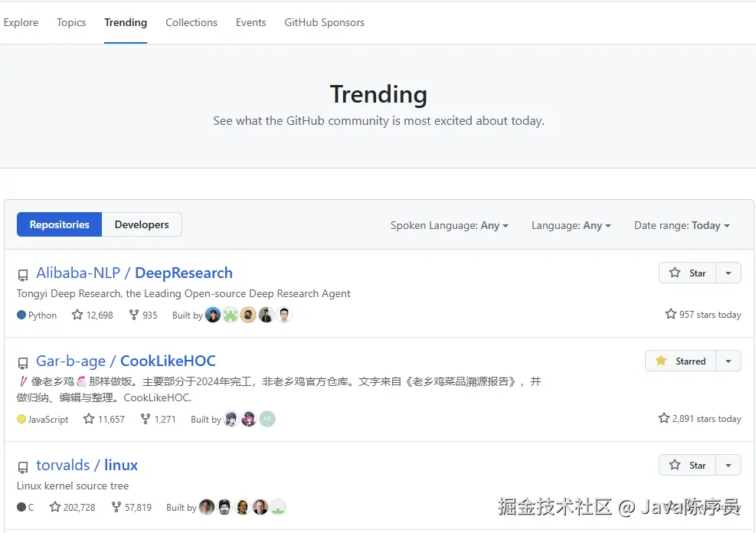This screenshot has height=533, width=756.
Task: Open the CookLikeHOC repository link
Action: coord(168,361)
